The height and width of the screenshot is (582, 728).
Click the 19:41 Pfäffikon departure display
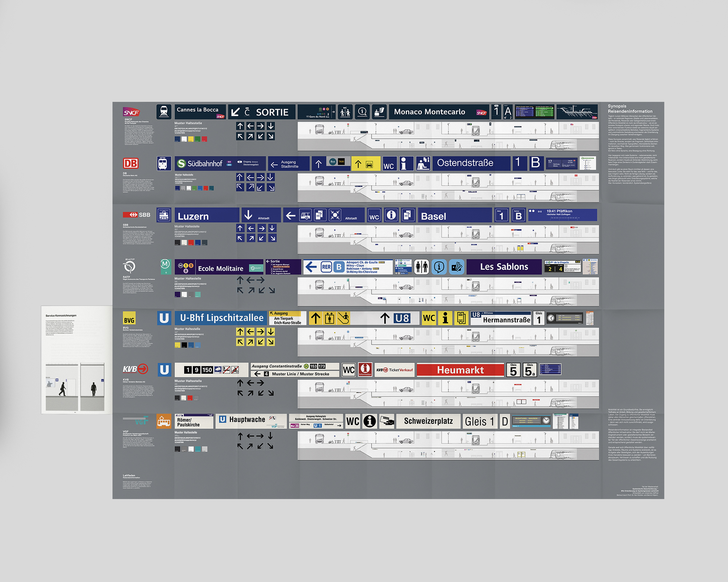click(562, 215)
